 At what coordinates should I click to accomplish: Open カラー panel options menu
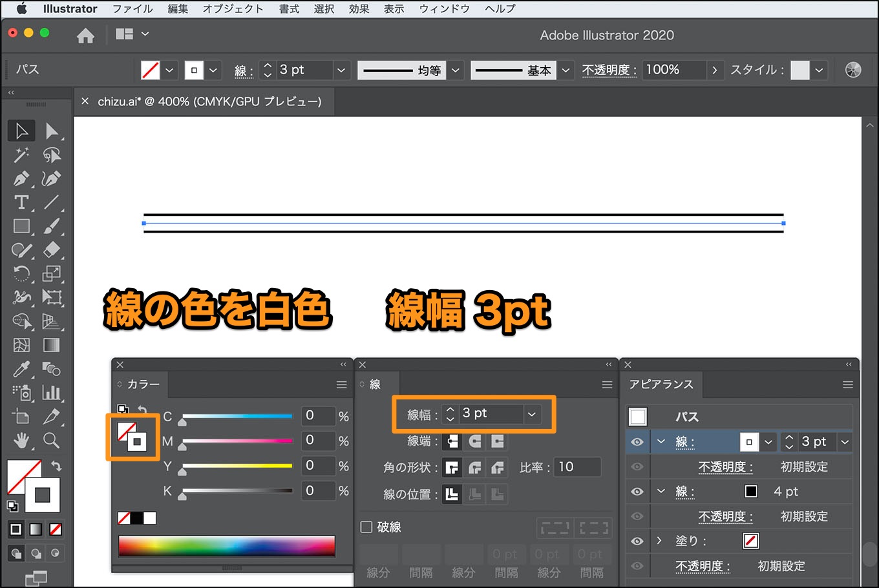pos(342,384)
